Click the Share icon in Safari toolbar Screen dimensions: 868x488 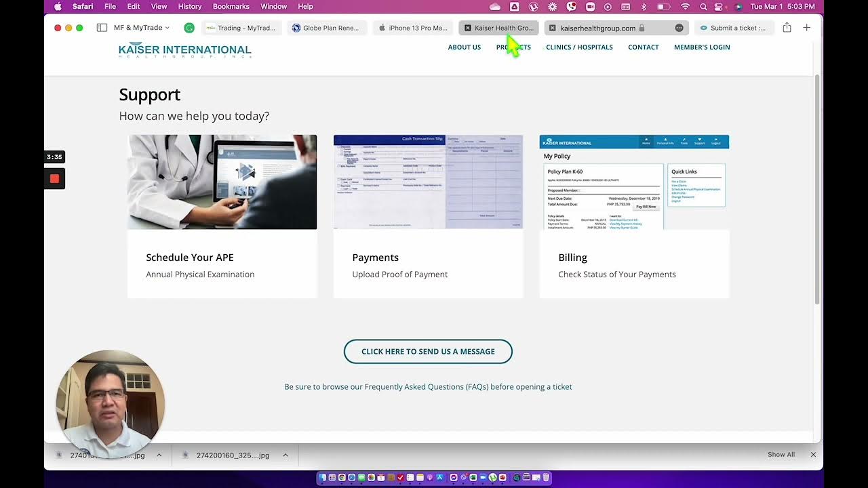coord(787,28)
